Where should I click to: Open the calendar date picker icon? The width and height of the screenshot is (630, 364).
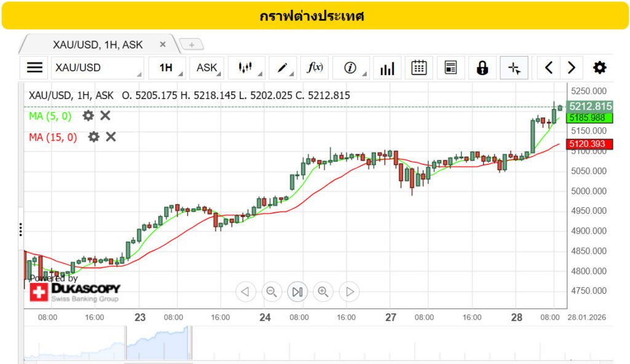pos(419,68)
